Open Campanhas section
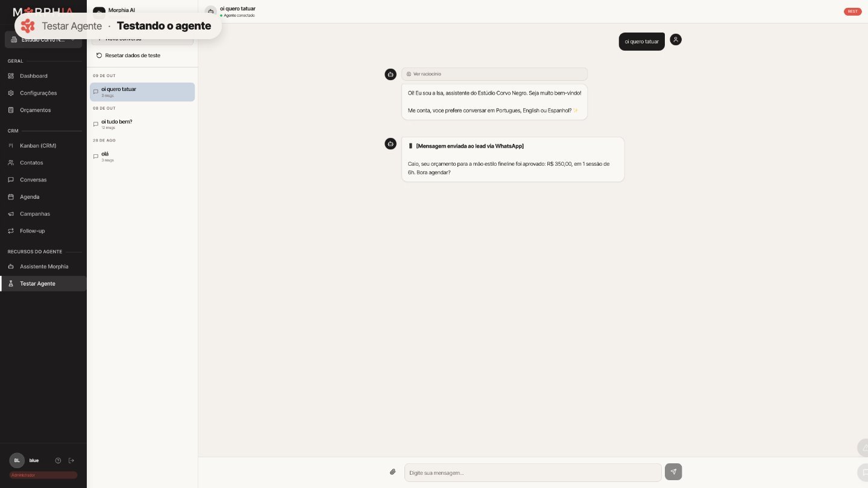868x488 pixels. coord(43,214)
